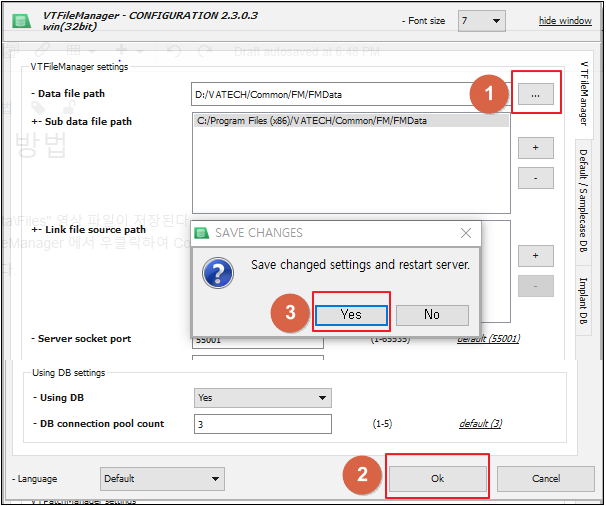Screen dimensions: 606x506
Task: Add a Link file source path with + button
Action: coord(535,256)
